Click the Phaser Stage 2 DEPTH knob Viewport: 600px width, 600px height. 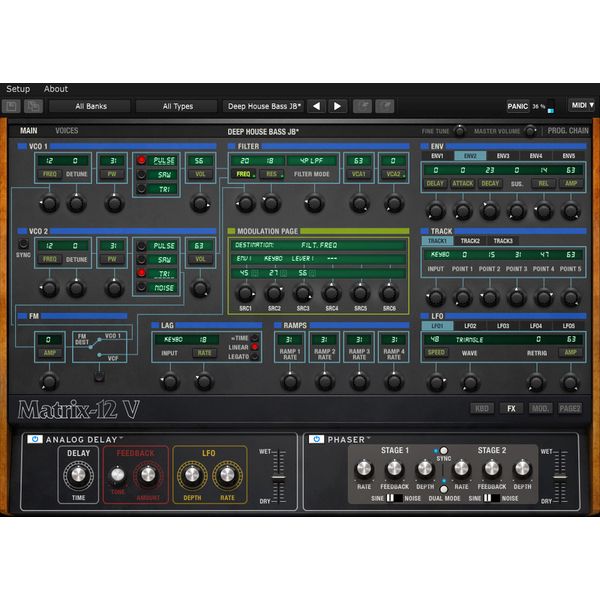[x=522, y=469]
